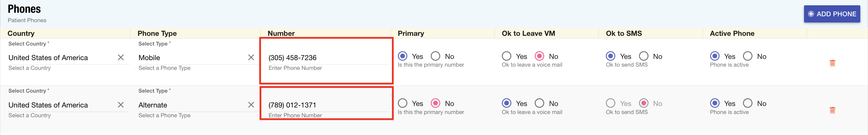Delete the Alternate phone row via trash icon

(x=832, y=110)
